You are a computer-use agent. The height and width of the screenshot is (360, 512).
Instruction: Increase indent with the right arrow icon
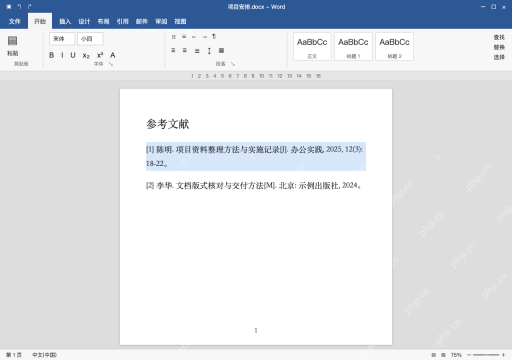click(205, 37)
